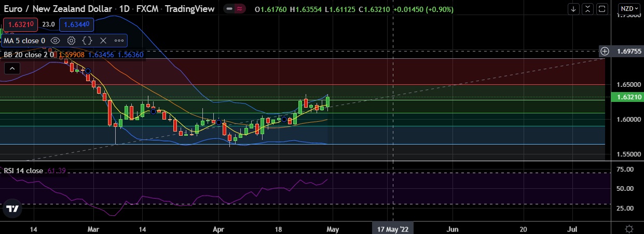644x234 pixels.
Task: Click the collapse pane arrows button
Action: coord(587,9)
